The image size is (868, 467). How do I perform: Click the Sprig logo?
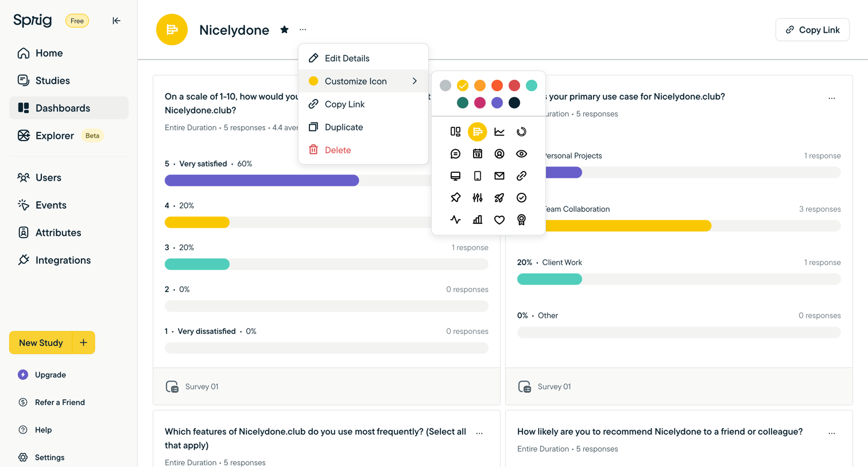coord(33,21)
